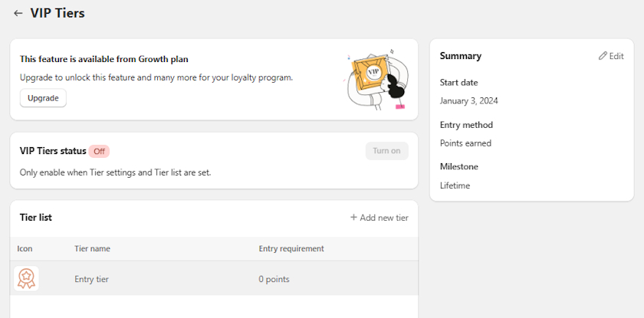
Task: Click the pencil icon in Summary
Action: coord(603,56)
